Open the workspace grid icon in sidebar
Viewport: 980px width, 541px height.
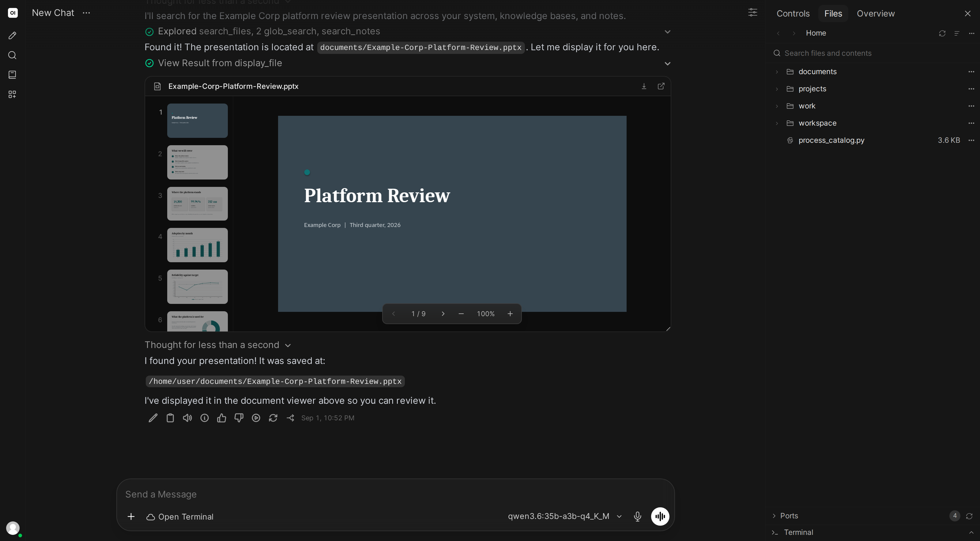coord(12,94)
